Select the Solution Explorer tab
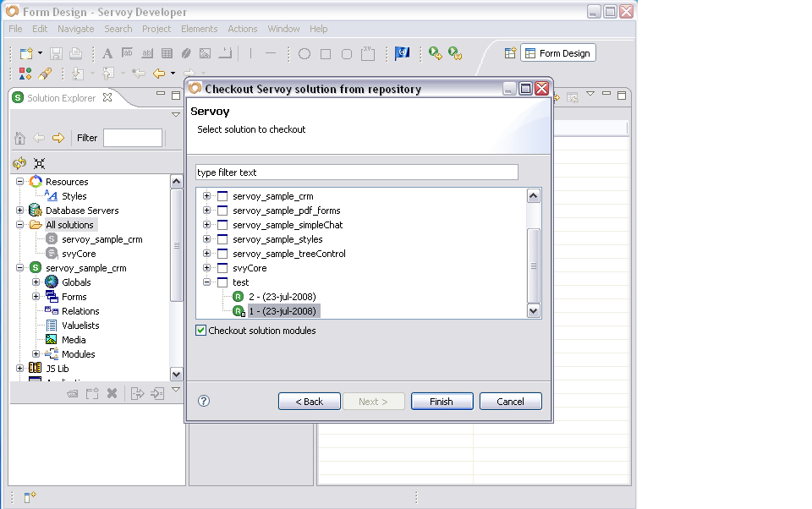The height and width of the screenshot is (509, 812). click(61, 98)
